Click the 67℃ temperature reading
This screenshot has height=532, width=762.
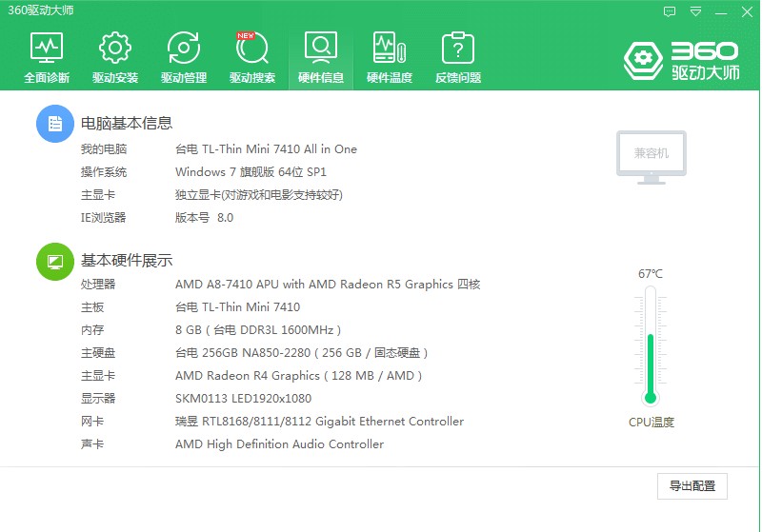coord(651,274)
